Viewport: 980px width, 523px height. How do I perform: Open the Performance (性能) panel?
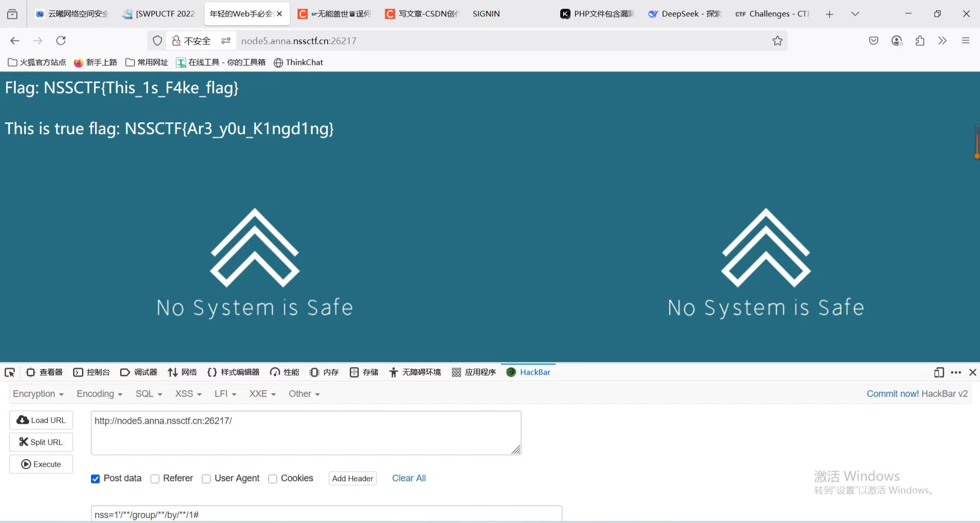tap(284, 372)
